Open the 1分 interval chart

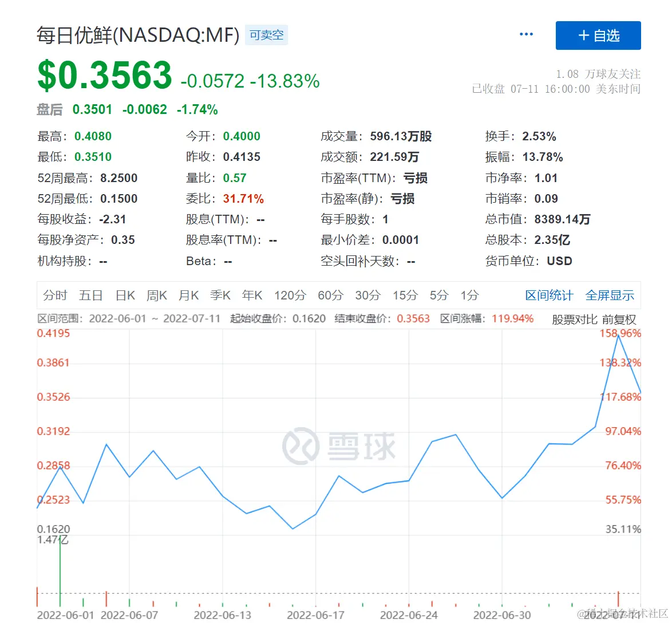click(x=470, y=295)
